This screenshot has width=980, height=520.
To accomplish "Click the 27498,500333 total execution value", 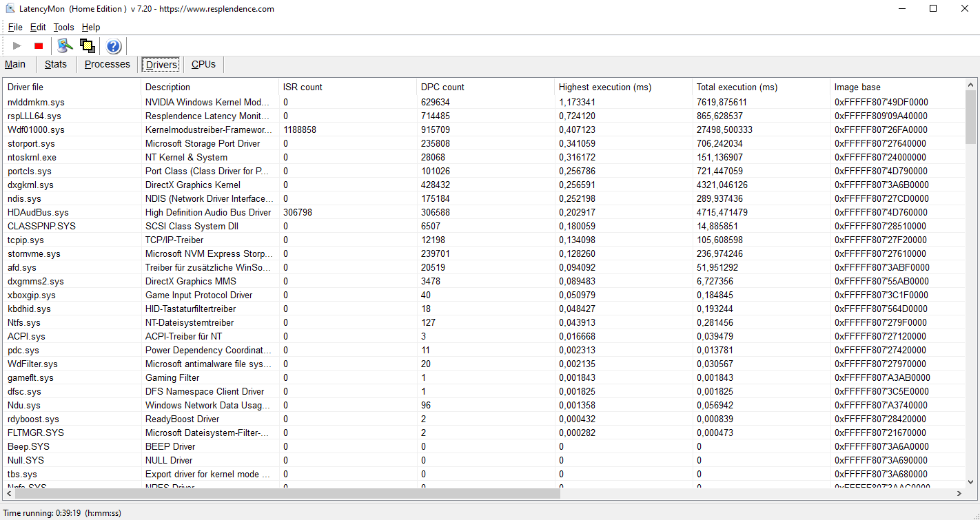I will click(x=724, y=129).
